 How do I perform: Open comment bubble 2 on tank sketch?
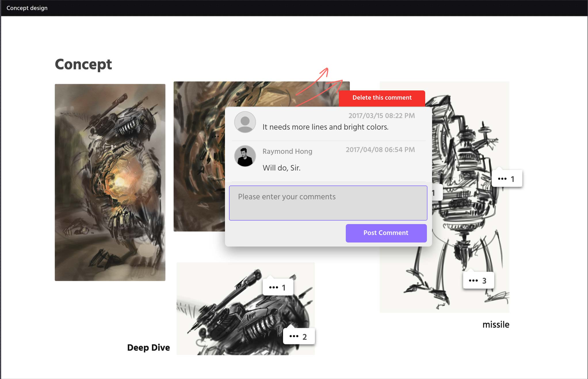pos(299,336)
